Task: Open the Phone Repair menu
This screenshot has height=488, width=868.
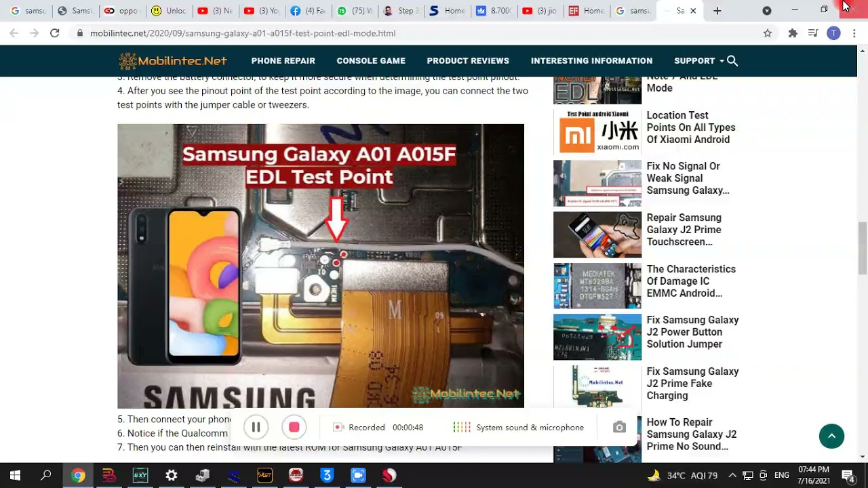Action: point(283,61)
